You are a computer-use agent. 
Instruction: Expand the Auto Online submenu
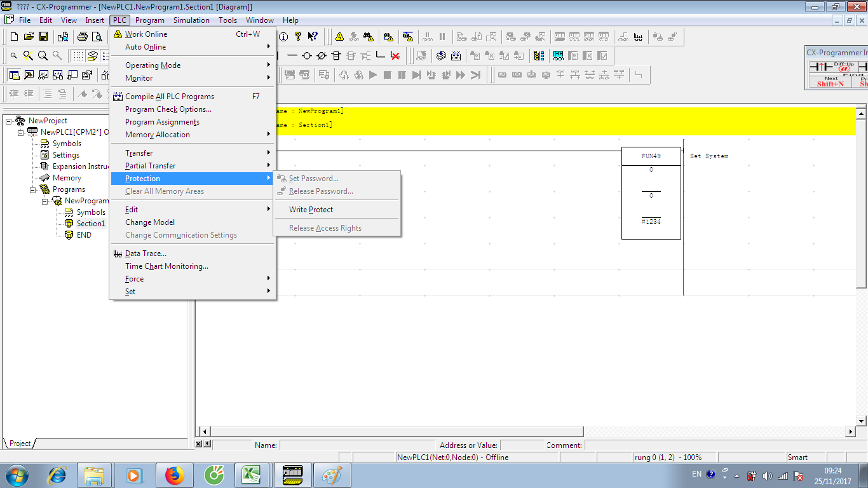tap(193, 47)
